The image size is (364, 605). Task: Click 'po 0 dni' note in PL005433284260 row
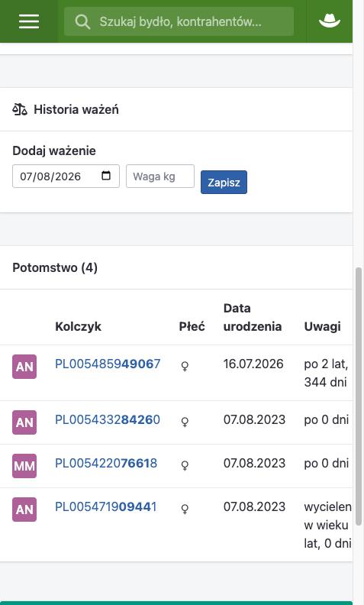[x=326, y=419]
